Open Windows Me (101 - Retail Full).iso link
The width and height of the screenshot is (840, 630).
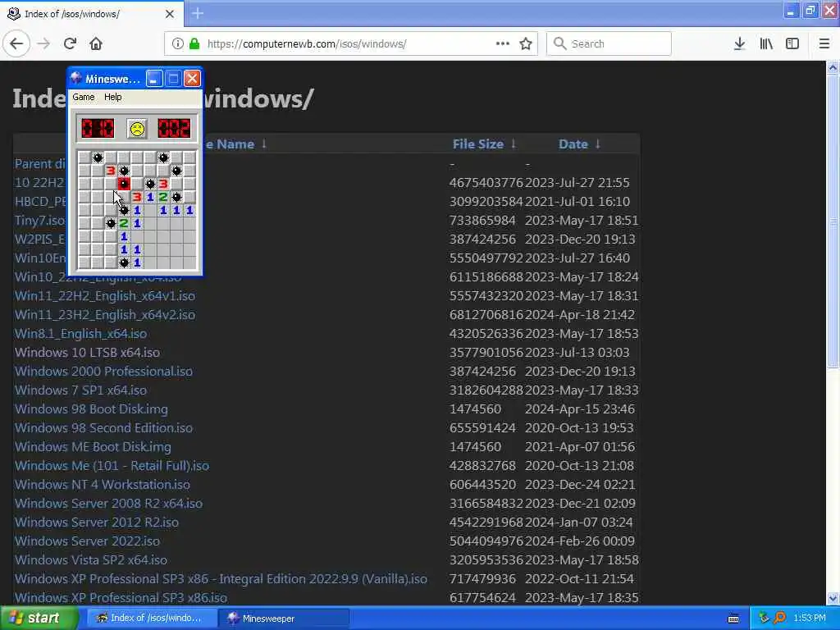112,466
